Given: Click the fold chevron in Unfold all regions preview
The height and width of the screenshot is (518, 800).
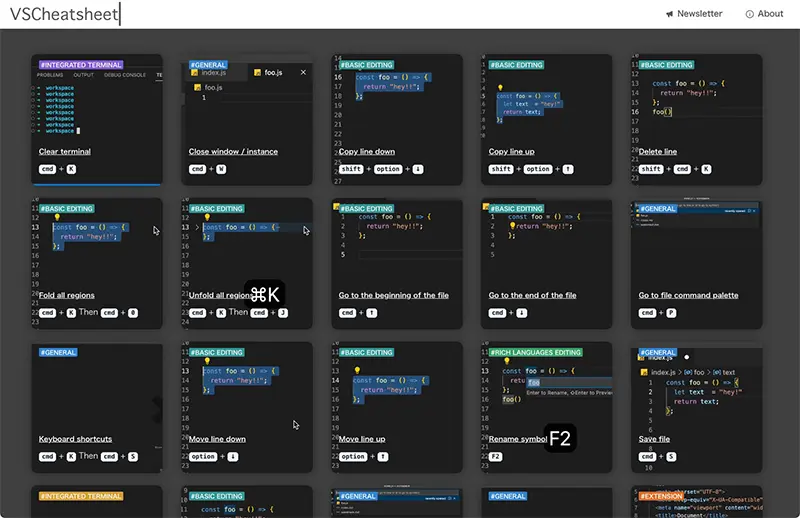Looking at the screenshot, I should click(x=197, y=228).
